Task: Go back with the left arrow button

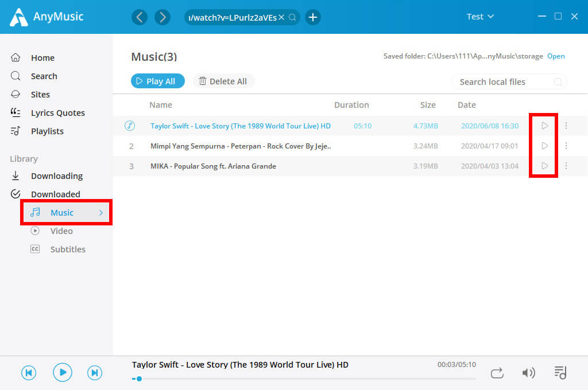Action: 140,17
